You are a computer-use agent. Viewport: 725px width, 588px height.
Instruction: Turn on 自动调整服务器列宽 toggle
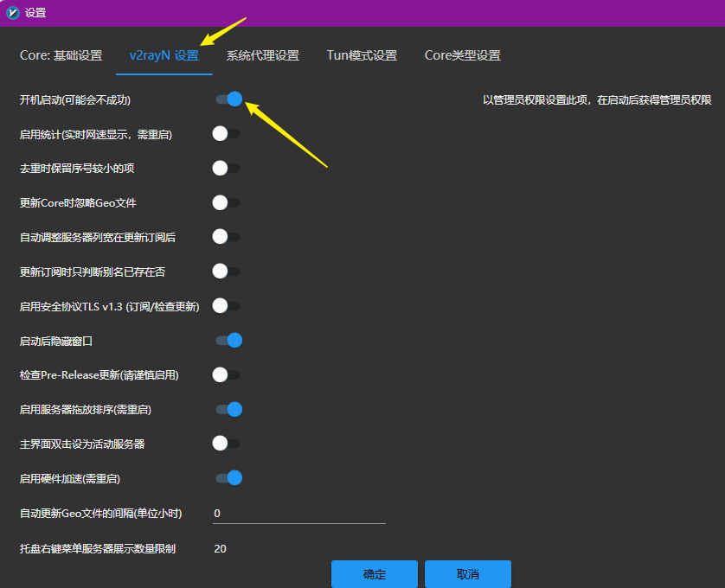(227, 237)
